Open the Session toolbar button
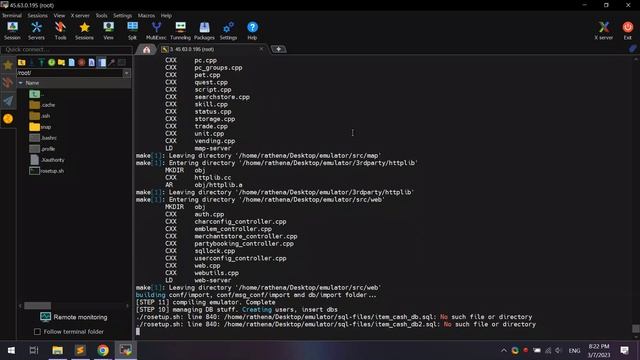Screen dimensions: 640x360 point(12,31)
